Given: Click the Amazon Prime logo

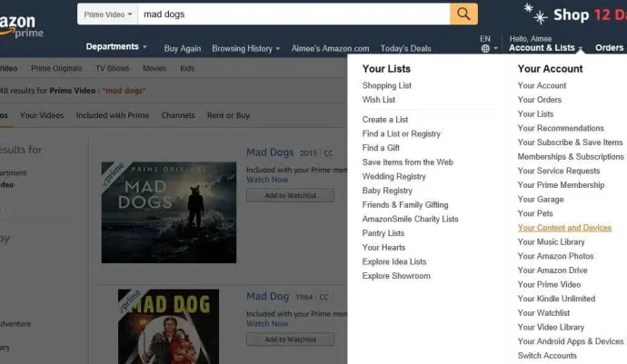Looking at the screenshot, I should 22,26.
